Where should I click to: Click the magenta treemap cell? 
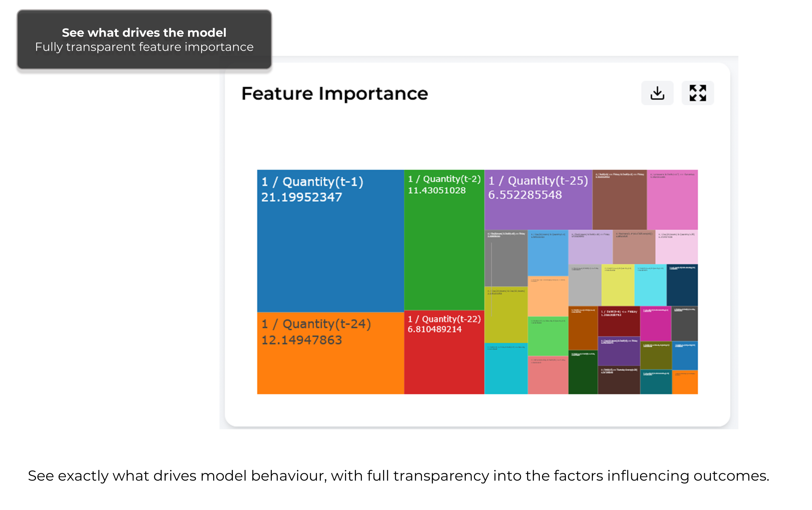(x=656, y=324)
